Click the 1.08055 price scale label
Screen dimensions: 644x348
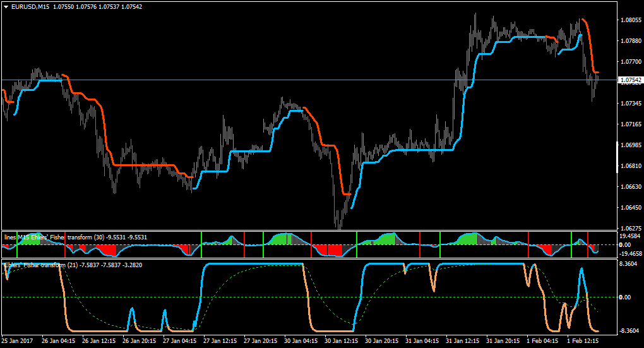(x=631, y=20)
